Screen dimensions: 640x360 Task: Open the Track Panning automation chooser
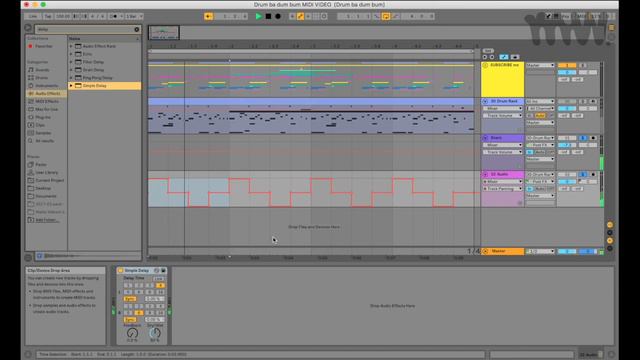coord(503,189)
